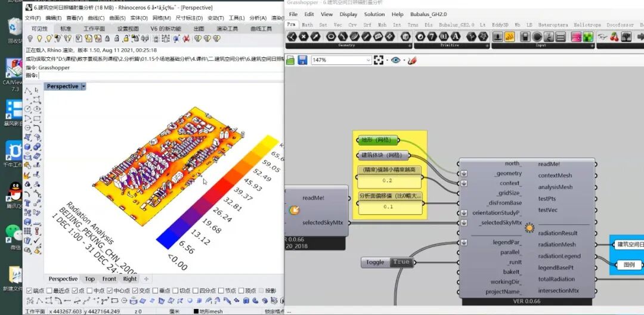This screenshot has width=644, height=315.
Task: Enable the 中点 osnap checkbox
Action: pyautogui.click(x=89, y=291)
